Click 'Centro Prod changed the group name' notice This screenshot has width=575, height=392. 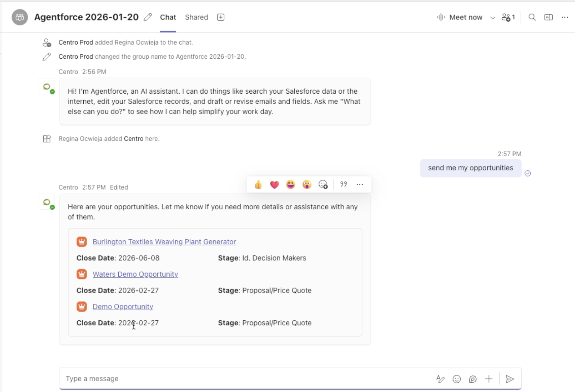tap(152, 57)
